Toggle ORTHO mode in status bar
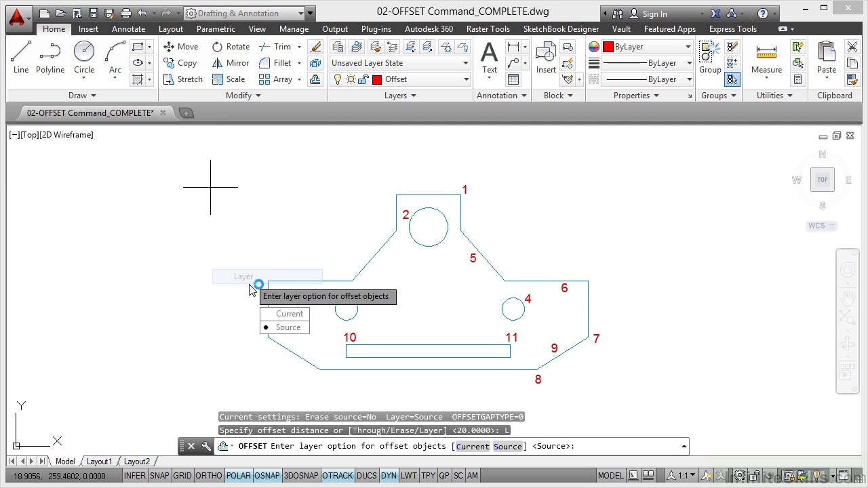The width and height of the screenshot is (868, 488). tap(208, 476)
